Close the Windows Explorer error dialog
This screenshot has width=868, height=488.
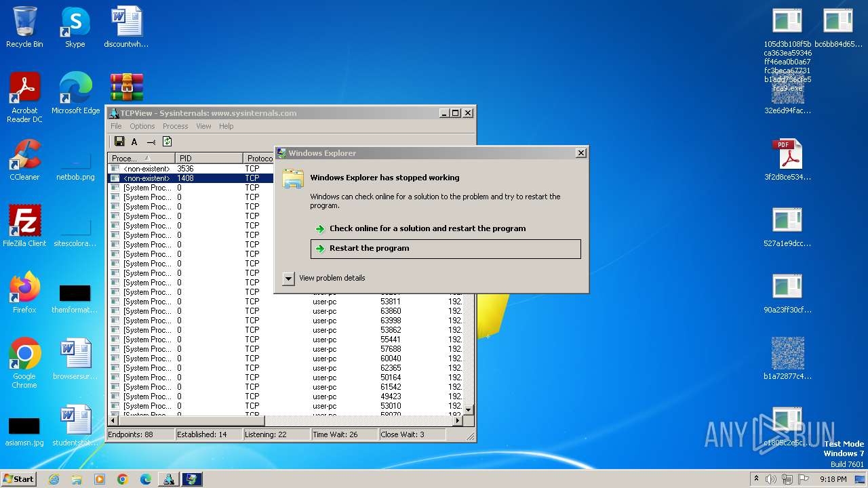pyautogui.click(x=580, y=153)
